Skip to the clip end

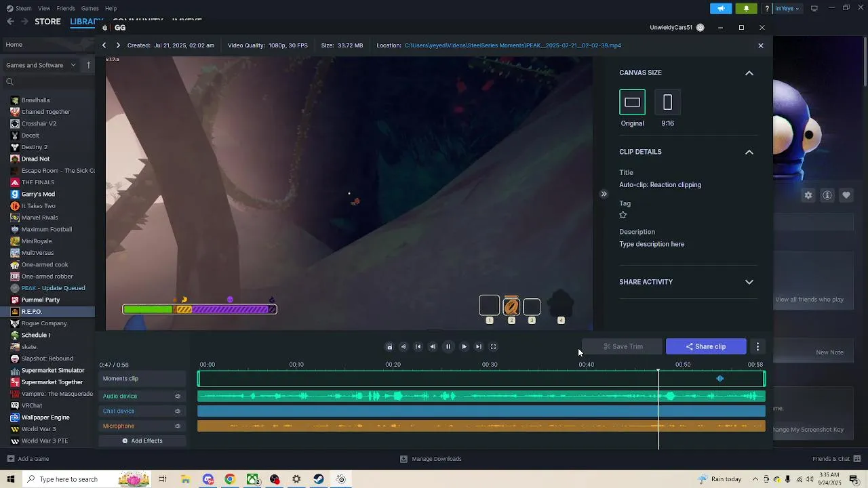pyautogui.click(x=478, y=346)
